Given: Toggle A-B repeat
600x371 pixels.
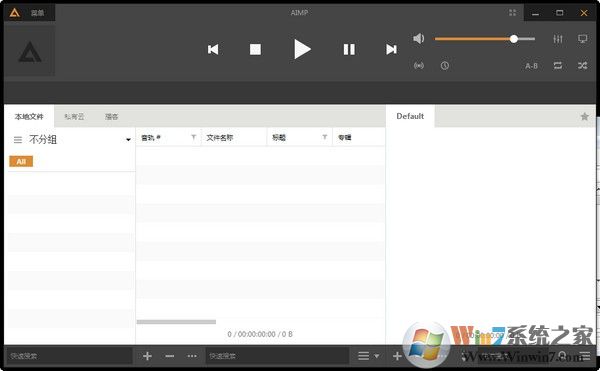Looking at the screenshot, I should 531,66.
